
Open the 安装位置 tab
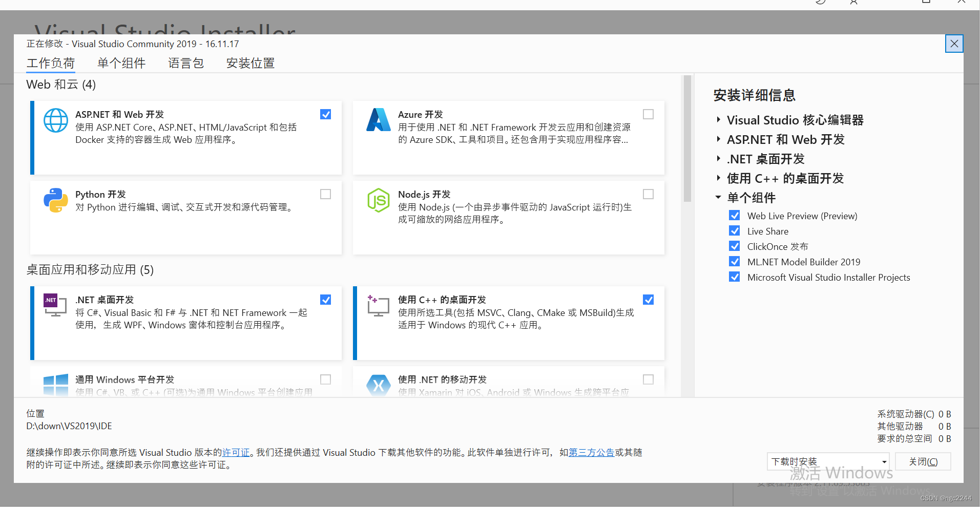[x=251, y=63]
